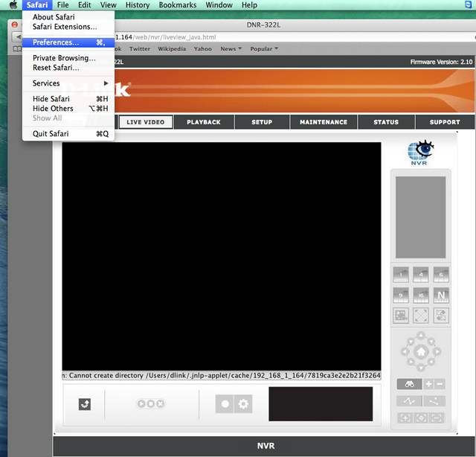Select the 4-camera split layout

pos(421,275)
